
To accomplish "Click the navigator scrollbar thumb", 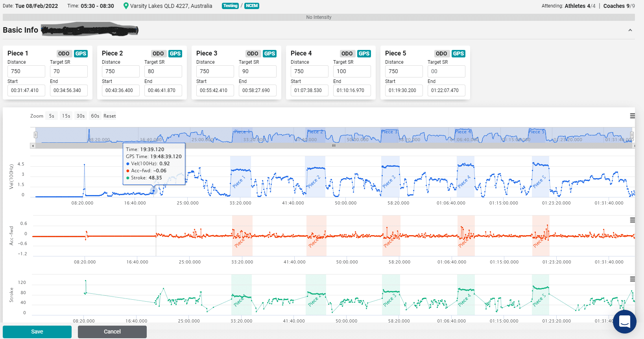I will click(334, 146).
